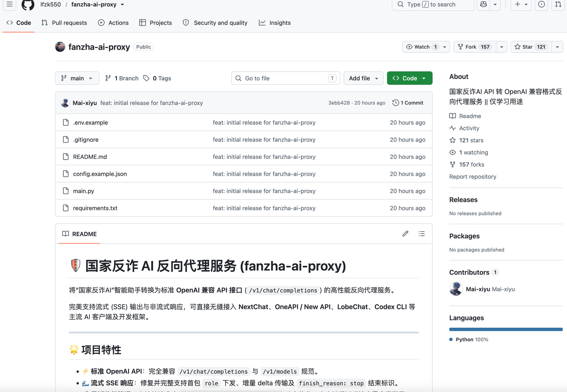Switch to the Actions tab
567x392 pixels.
tap(113, 23)
